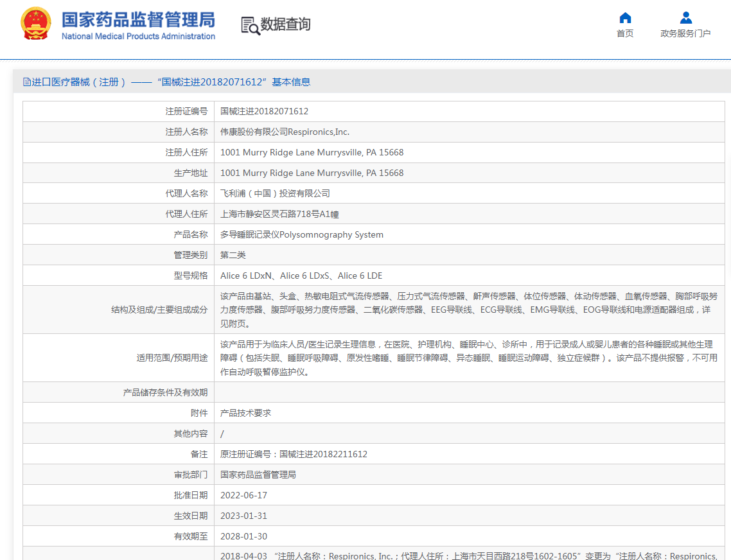The width and height of the screenshot is (731, 560).
Task: Click 国家药品监督管理局 site title
Action: click(x=139, y=19)
